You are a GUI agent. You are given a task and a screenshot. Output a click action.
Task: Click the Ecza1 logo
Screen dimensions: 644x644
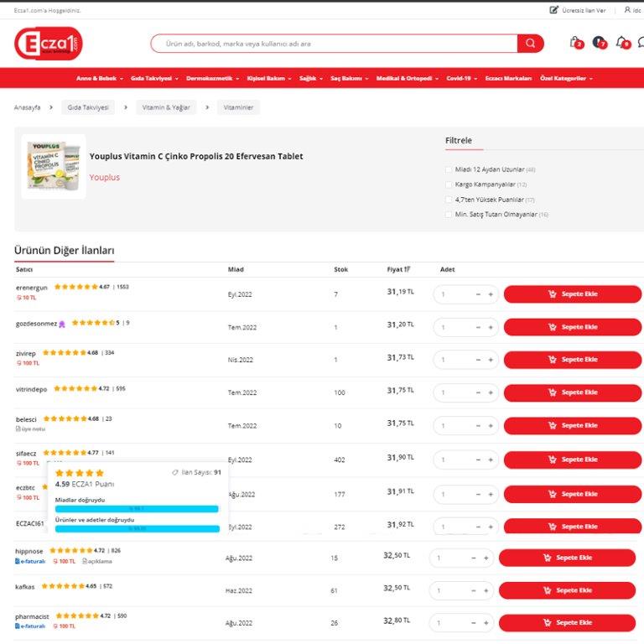pyautogui.click(x=49, y=44)
